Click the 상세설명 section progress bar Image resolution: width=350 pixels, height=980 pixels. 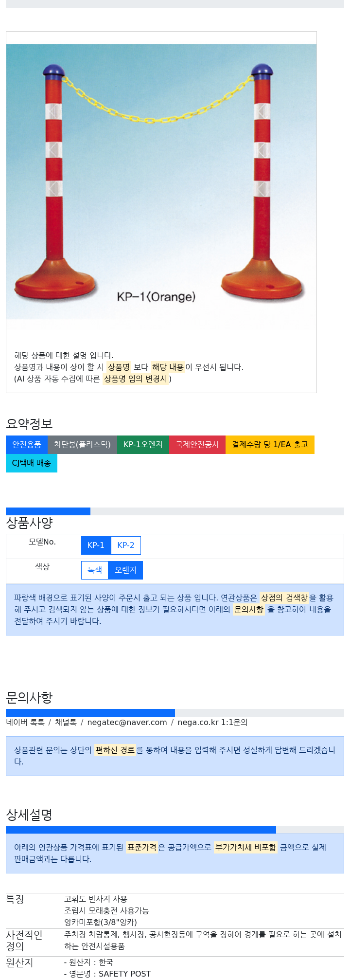click(175, 830)
